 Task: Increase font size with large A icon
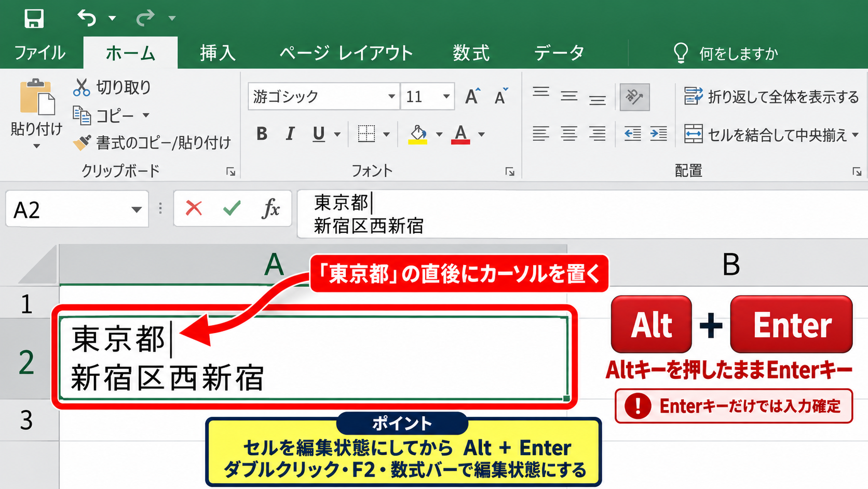[473, 97]
